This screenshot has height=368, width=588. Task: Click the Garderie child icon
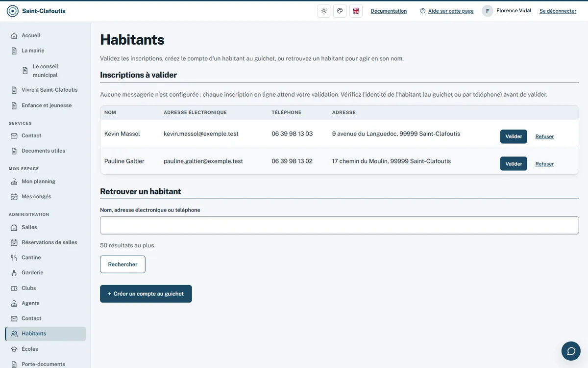[x=14, y=273]
